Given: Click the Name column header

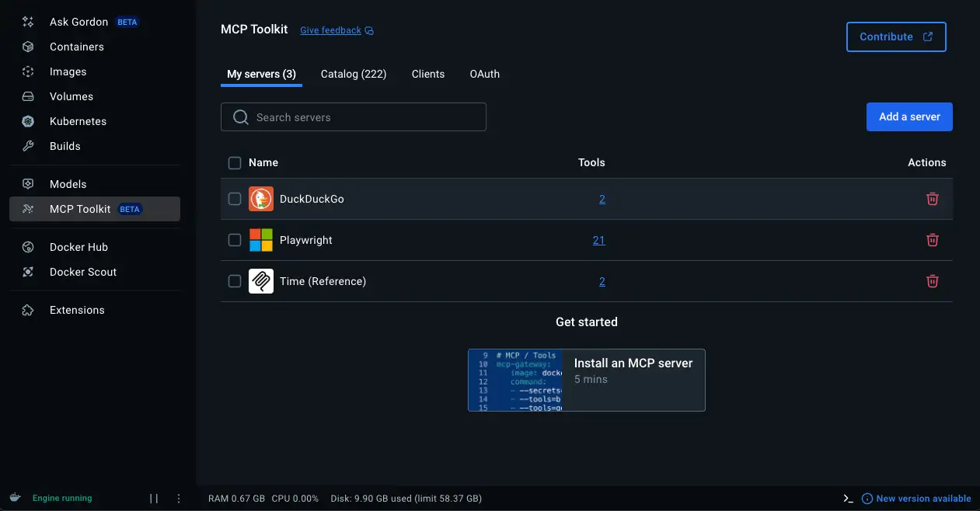Looking at the screenshot, I should [263, 162].
